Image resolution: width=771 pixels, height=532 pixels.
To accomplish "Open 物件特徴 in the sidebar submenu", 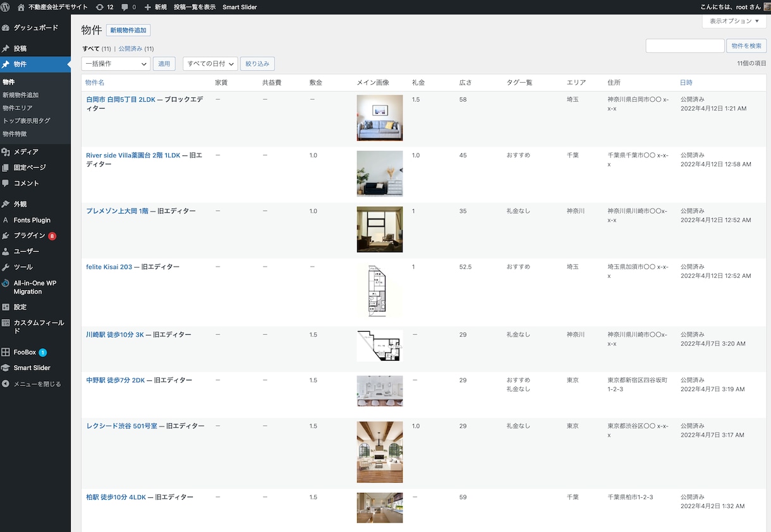I will click(15, 134).
